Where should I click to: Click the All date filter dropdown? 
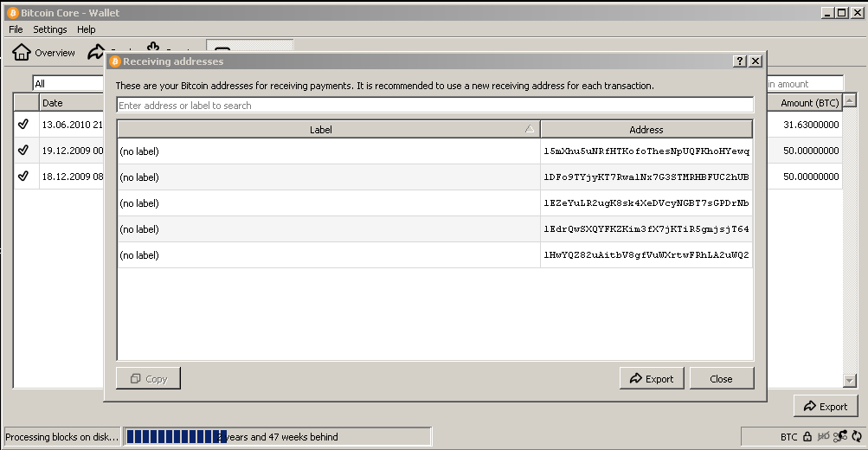coord(68,84)
